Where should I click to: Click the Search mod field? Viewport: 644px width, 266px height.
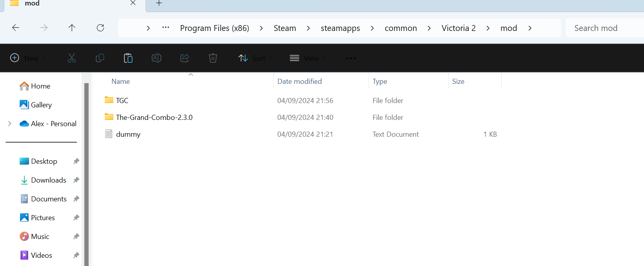coord(605,28)
